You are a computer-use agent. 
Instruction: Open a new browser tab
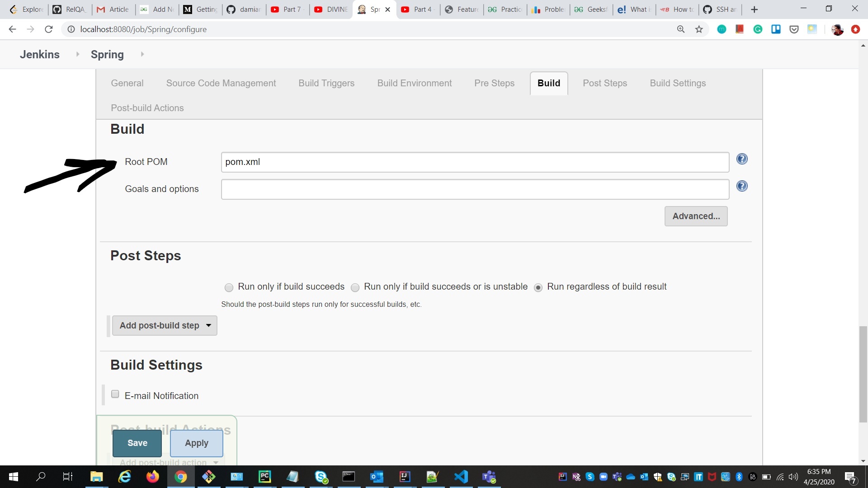(x=754, y=9)
